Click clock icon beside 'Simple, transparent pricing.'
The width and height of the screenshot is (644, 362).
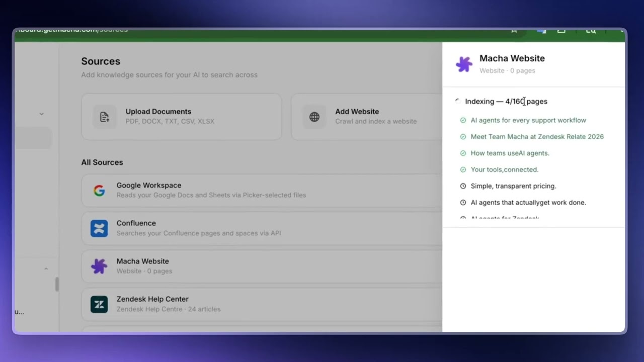tap(463, 186)
